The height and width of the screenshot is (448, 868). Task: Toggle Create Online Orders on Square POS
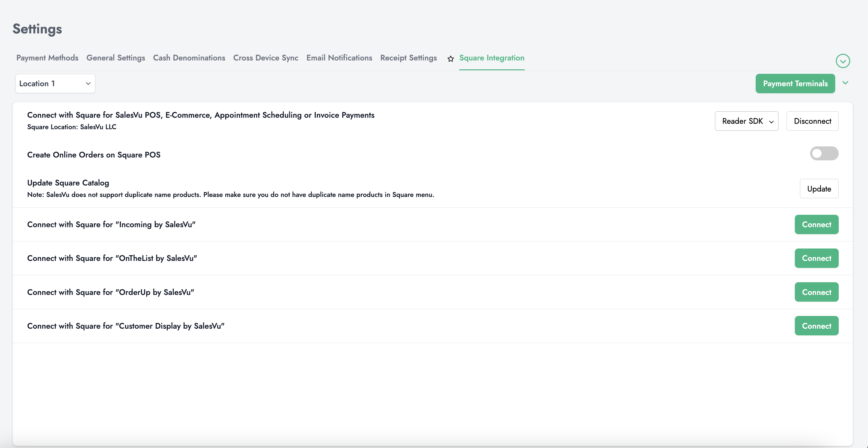point(824,154)
